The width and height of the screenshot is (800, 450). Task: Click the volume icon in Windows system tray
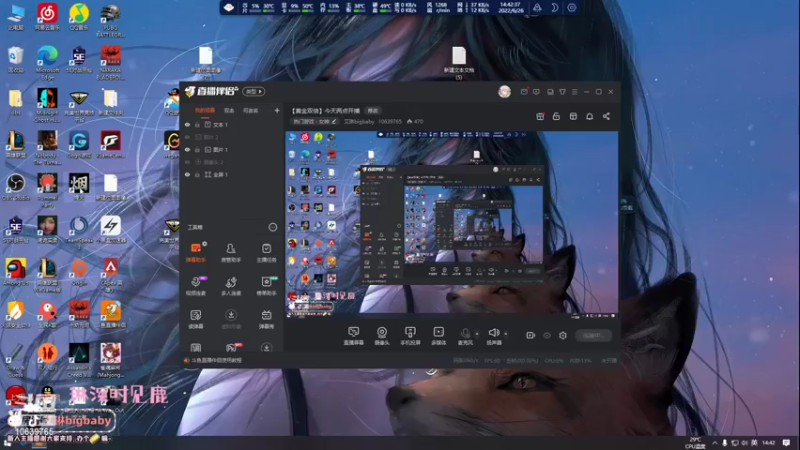click(745, 443)
